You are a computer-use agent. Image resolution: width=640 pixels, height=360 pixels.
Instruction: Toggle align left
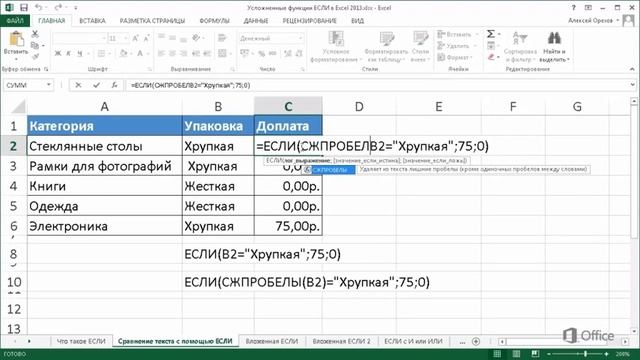pos(162,53)
